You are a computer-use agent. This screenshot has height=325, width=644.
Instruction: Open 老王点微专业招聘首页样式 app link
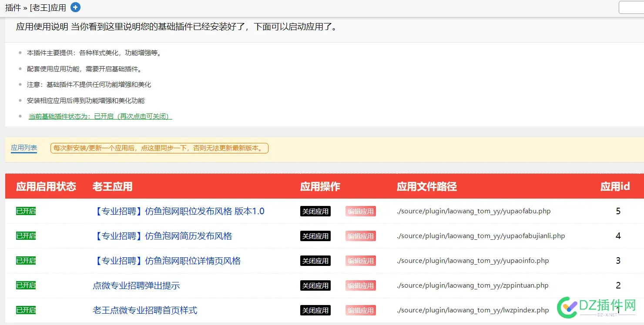(145, 310)
